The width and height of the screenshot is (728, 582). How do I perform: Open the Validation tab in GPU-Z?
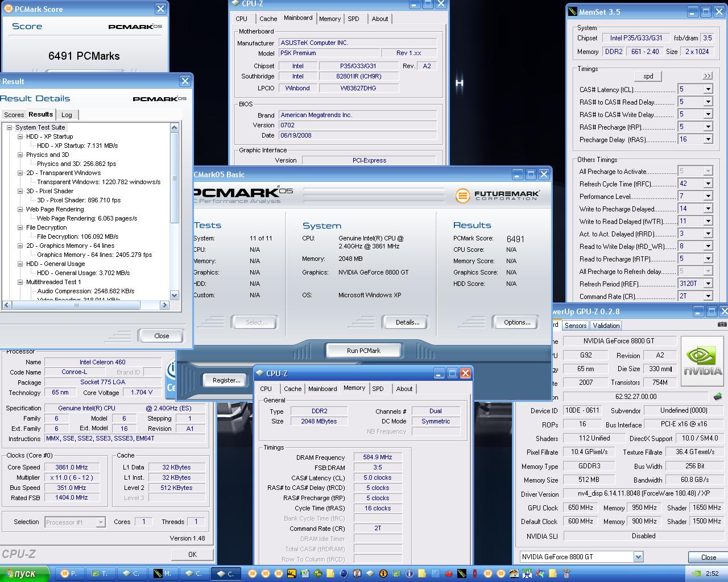pyautogui.click(x=606, y=326)
